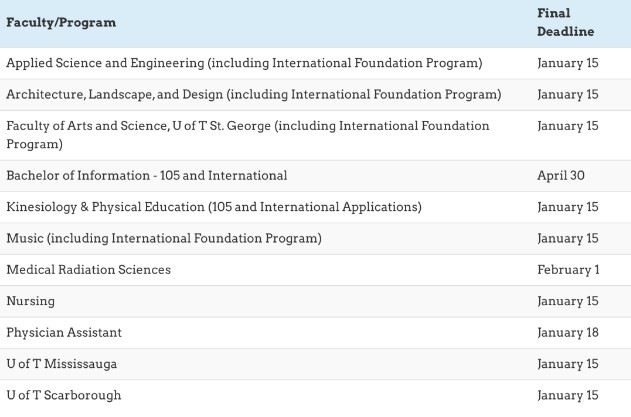
Task: Click the February 1 deadline cell
Action: click(x=568, y=269)
